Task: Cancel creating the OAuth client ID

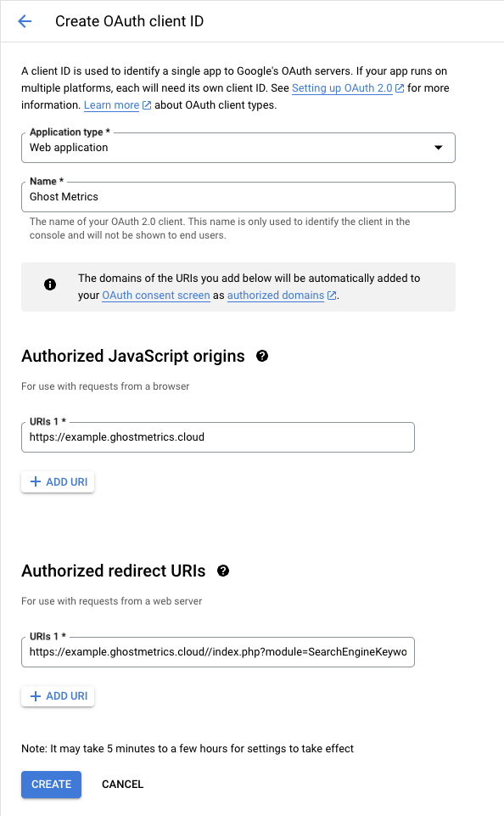Action: 122,784
